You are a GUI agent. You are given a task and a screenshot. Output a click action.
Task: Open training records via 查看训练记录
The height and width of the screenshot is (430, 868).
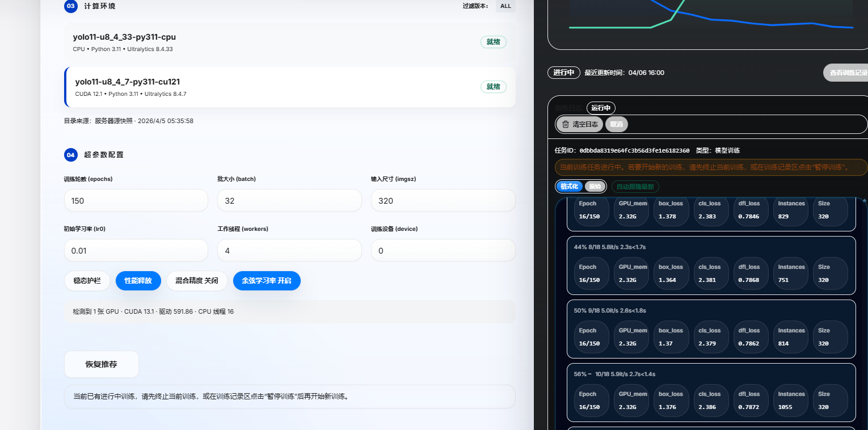[x=846, y=73]
